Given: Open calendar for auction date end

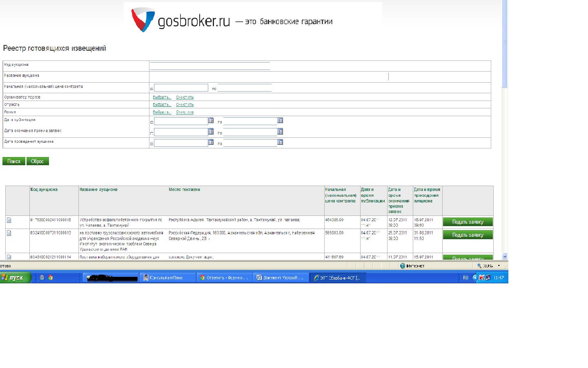Looking at the screenshot, I should (x=280, y=142).
